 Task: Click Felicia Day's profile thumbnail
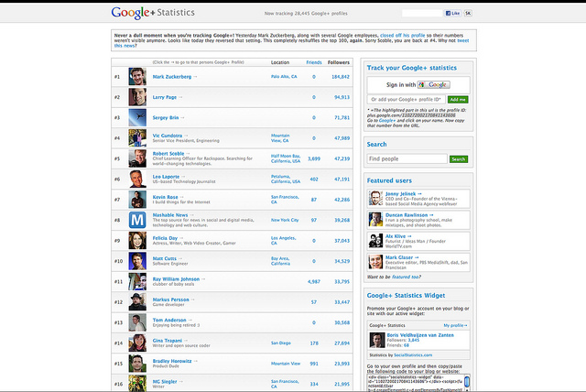[136, 240]
